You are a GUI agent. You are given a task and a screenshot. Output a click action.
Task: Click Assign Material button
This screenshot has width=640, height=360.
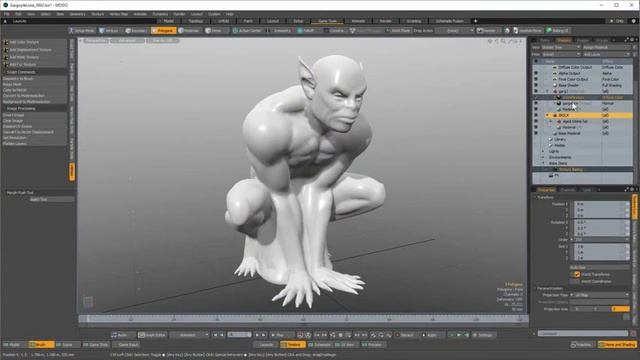tap(607, 47)
